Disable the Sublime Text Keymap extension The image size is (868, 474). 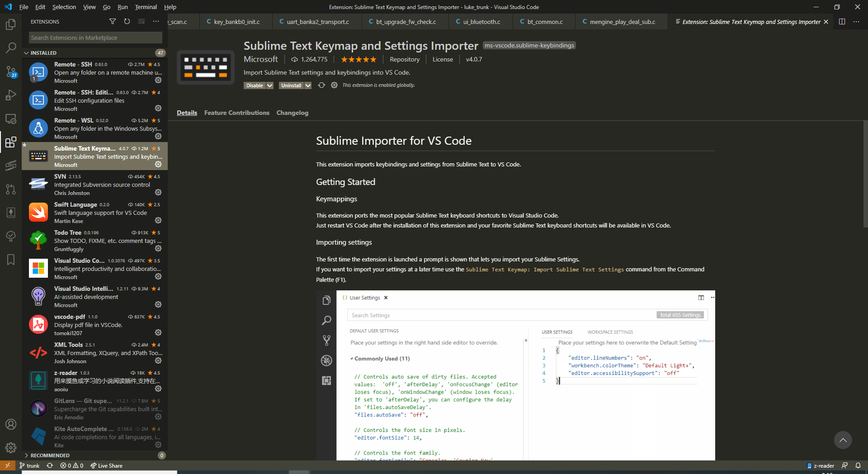click(x=255, y=85)
